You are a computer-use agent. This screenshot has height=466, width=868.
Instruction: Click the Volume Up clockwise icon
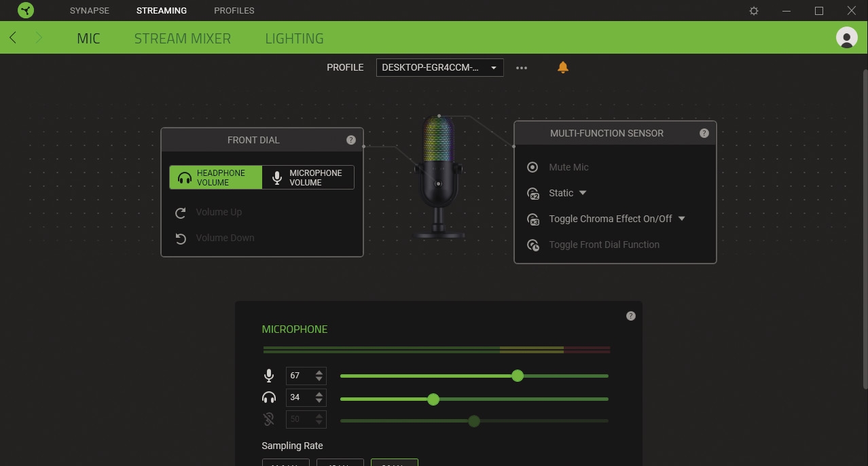click(181, 213)
